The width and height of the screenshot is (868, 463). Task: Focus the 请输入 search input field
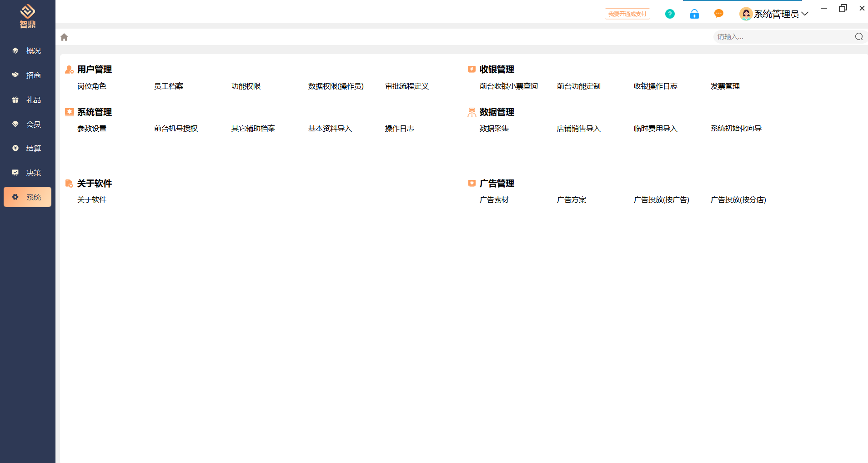(782, 37)
